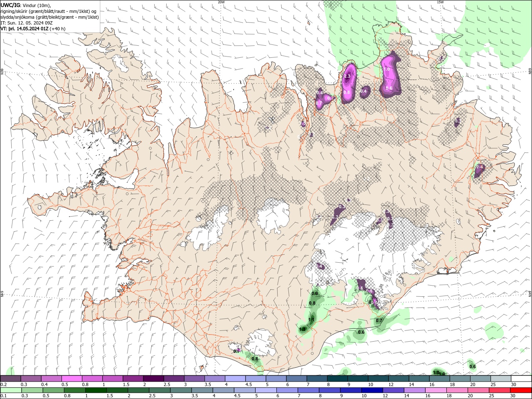Image resolution: width=532 pixels, height=399 pixels.
Task: Click the '4.5' label in the upper snow legend
Action: 249,384
